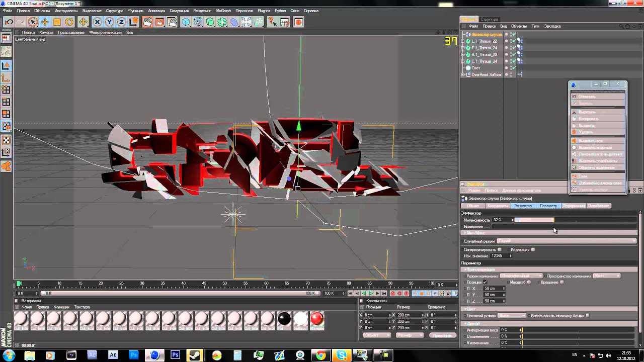Select Эффектор случая in object manager
The image size is (644, 362).
point(487,35)
